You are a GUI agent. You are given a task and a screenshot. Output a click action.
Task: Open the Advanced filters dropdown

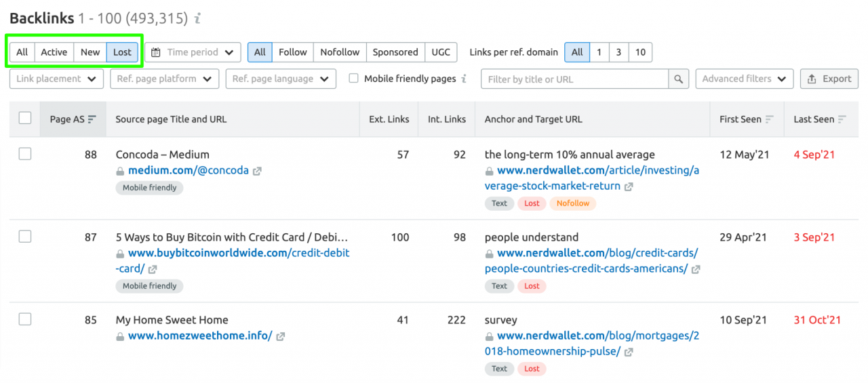click(745, 79)
